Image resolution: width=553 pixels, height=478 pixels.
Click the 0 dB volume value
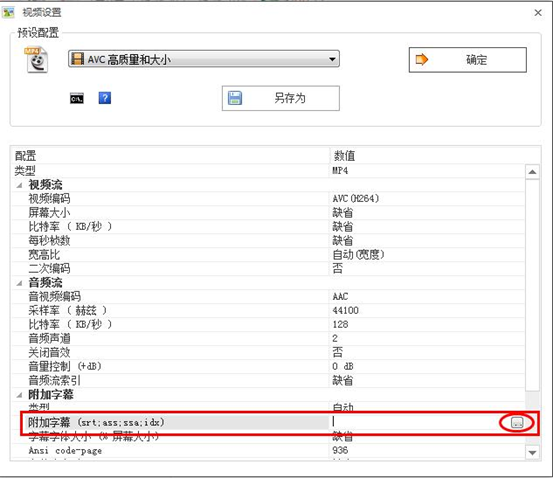[342, 366]
